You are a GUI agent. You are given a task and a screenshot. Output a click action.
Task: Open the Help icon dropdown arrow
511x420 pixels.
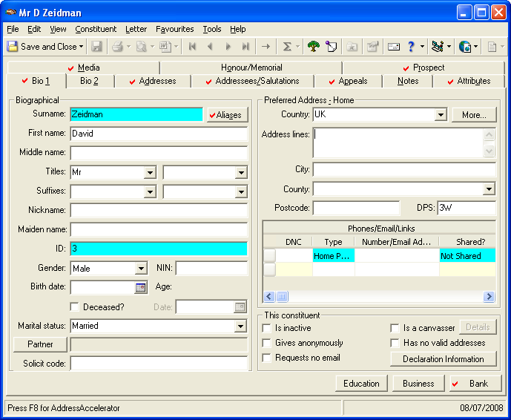pyautogui.click(x=422, y=47)
